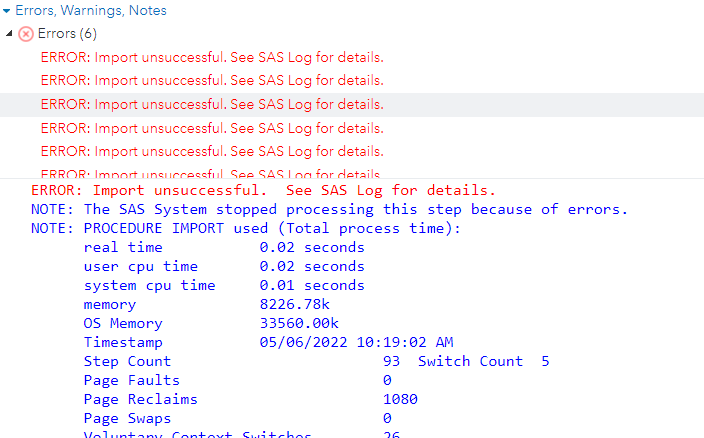
Task: Click the system cpu time 0.01 seconds line
Action: click(224, 285)
